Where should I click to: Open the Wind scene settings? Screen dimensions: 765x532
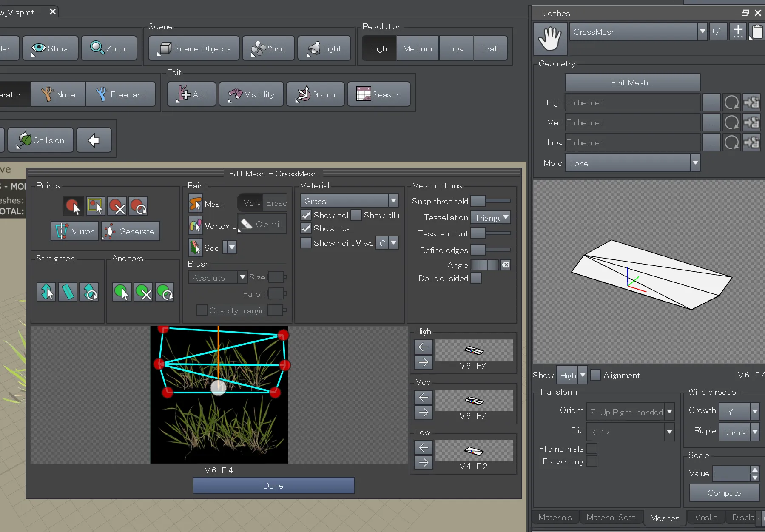coord(268,48)
